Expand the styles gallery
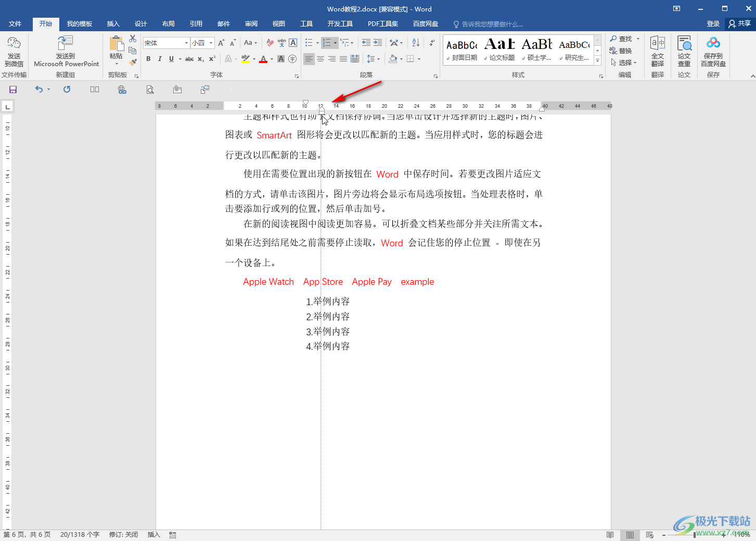The height and width of the screenshot is (541, 756). click(597, 61)
